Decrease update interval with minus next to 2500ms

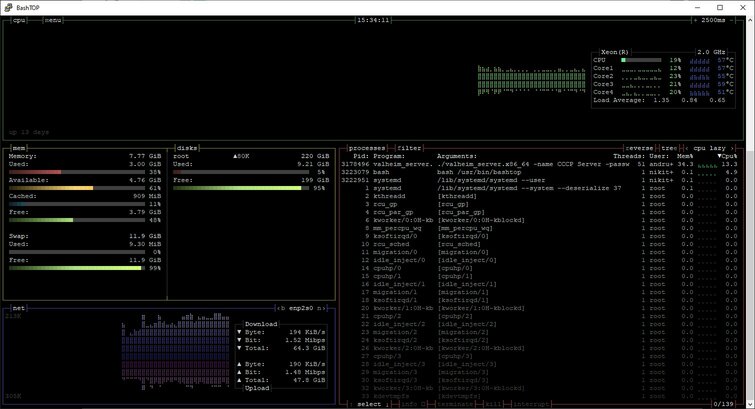tap(731, 20)
